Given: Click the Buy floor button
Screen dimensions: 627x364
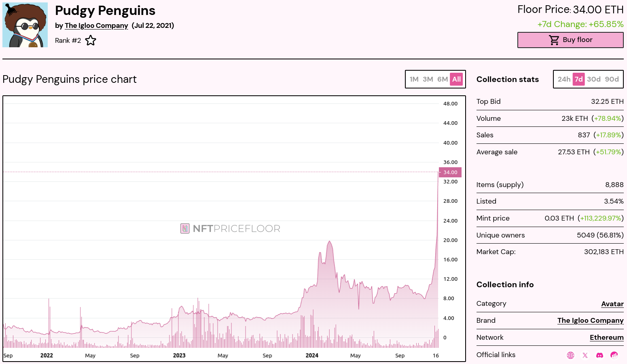Looking at the screenshot, I should coord(570,40).
